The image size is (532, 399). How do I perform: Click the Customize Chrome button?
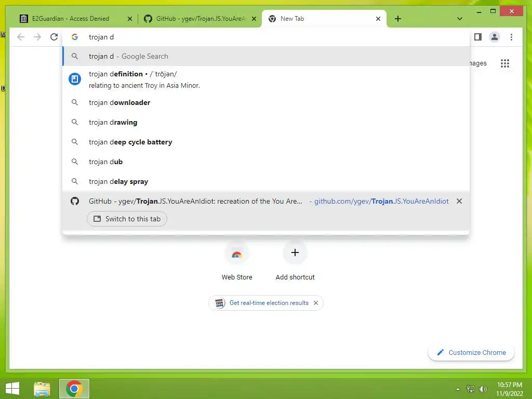point(471,353)
